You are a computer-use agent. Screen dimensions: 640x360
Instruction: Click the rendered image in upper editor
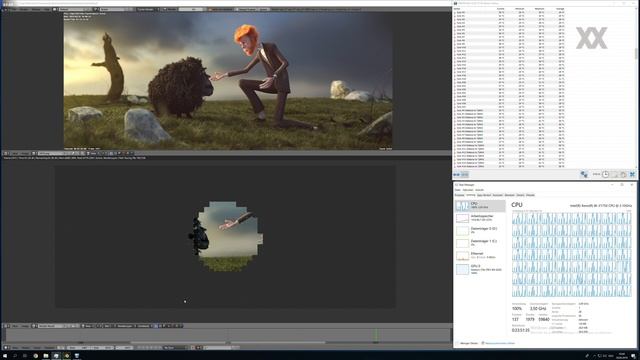point(228,80)
